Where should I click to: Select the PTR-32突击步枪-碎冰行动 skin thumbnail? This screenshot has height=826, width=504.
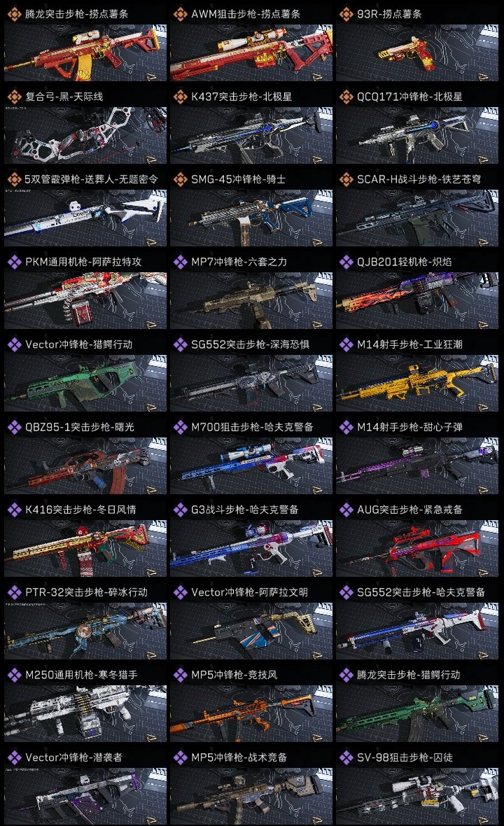[85, 631]
